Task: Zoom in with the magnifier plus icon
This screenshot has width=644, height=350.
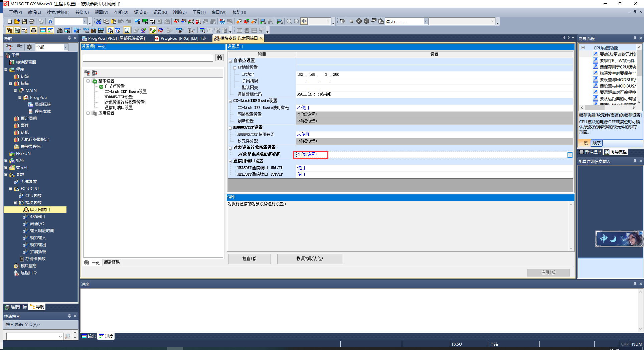Action: (x=289, y=21)
